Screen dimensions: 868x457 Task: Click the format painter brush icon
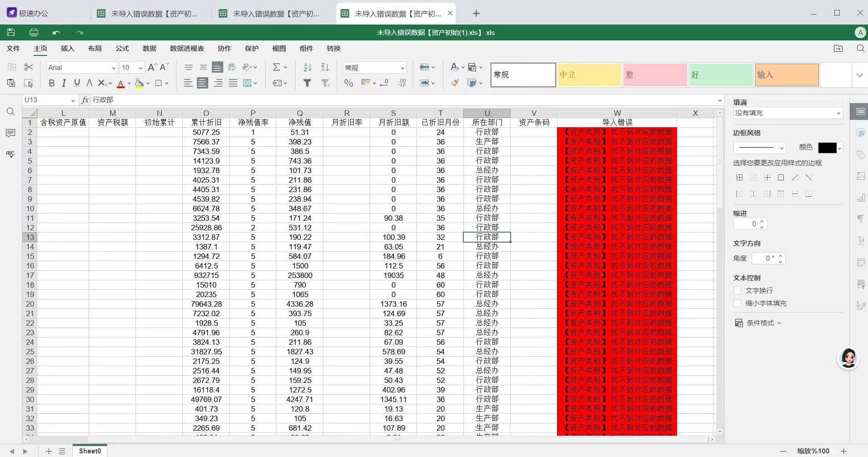(454, 83)
